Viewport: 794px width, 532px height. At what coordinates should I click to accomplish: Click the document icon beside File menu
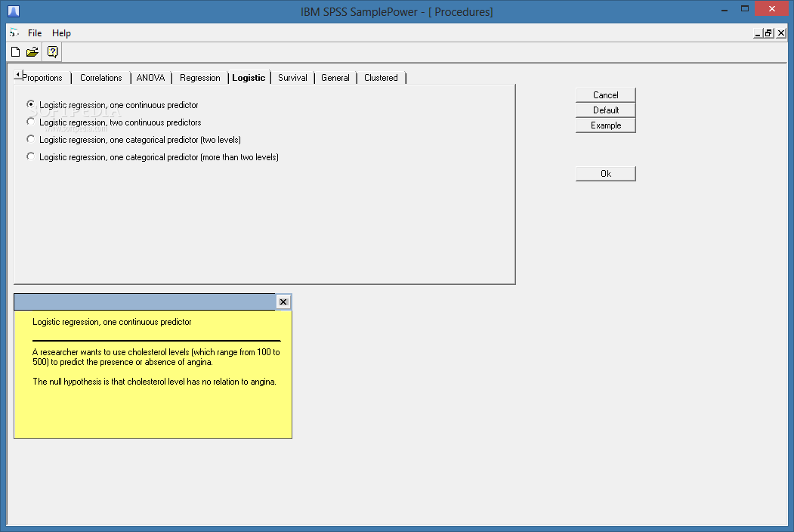(14, 33)
